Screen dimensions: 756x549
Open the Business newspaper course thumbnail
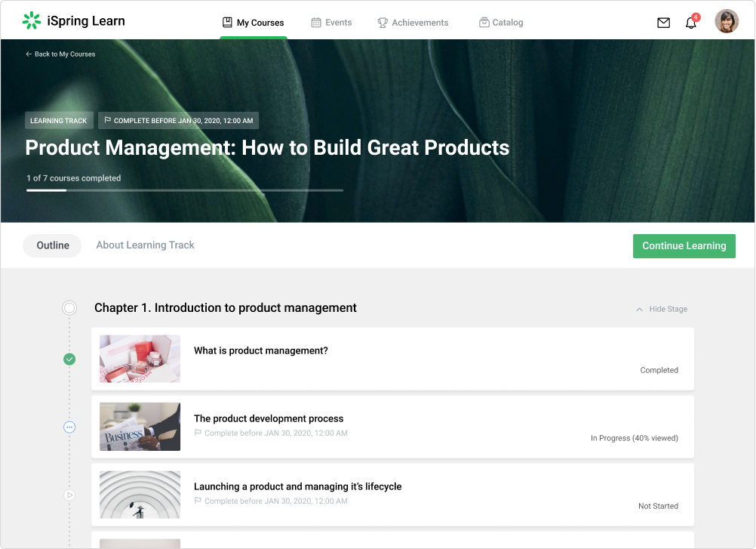(140, 427)
